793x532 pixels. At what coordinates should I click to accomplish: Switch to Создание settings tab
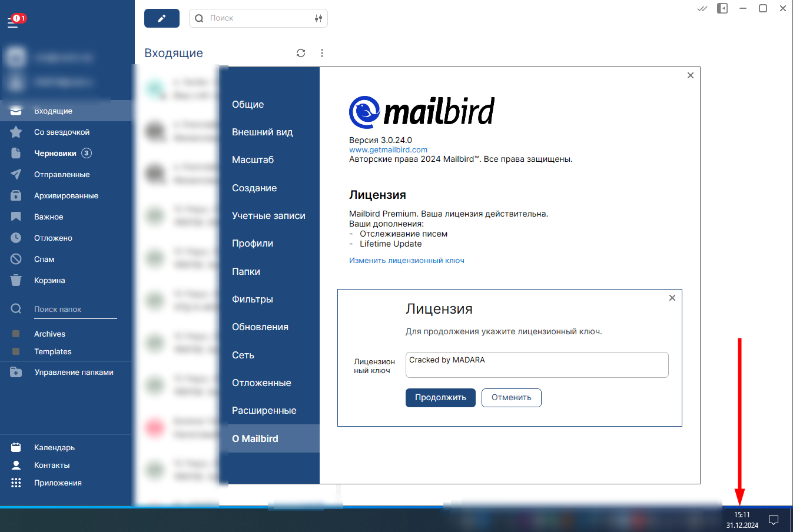[x=270, y=188]
